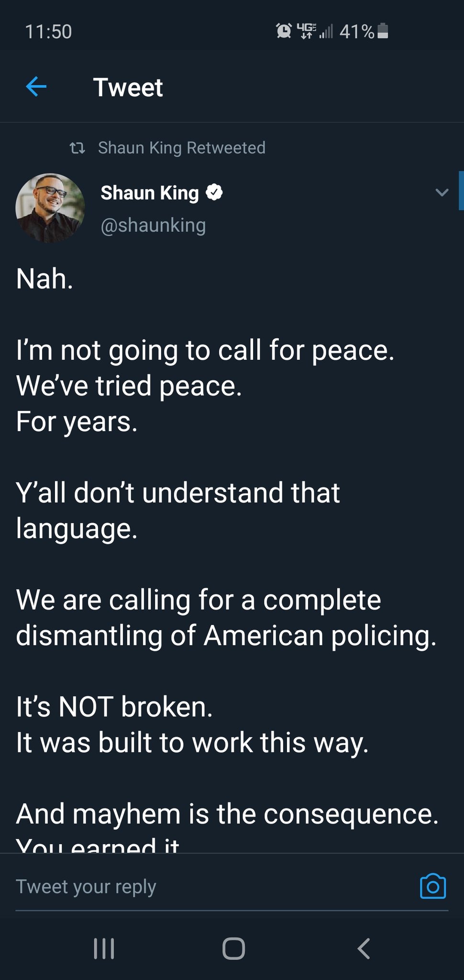Click the verified badge beside Shaun King
464x980 pixels.
pyautogui.click(x=214, y=192)
